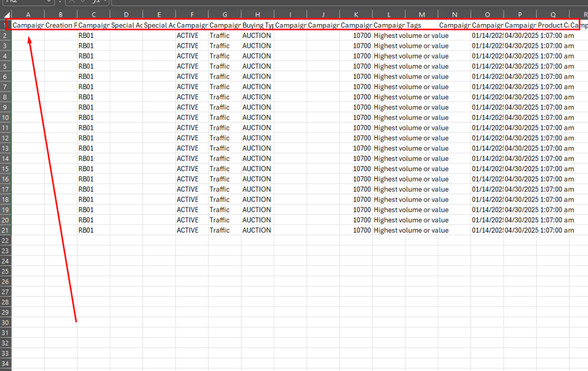
Task: Click the Creation header cell in column B
Action: pos(60,25)
